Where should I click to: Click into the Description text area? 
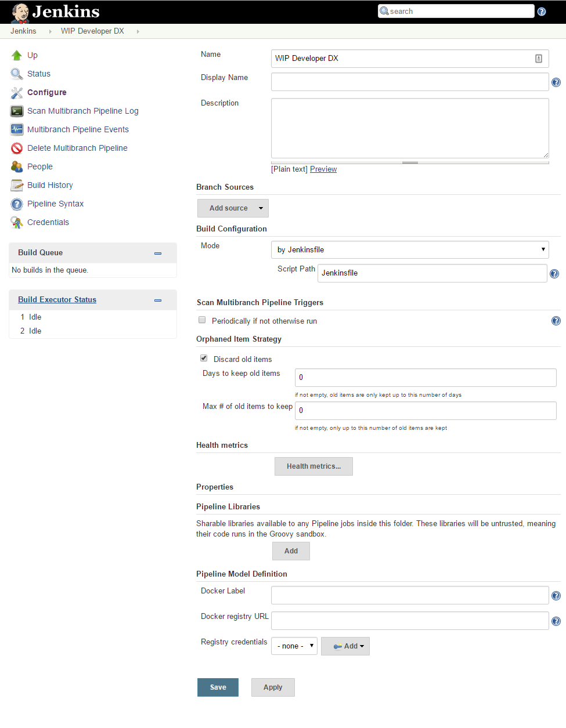pos(410,128)
